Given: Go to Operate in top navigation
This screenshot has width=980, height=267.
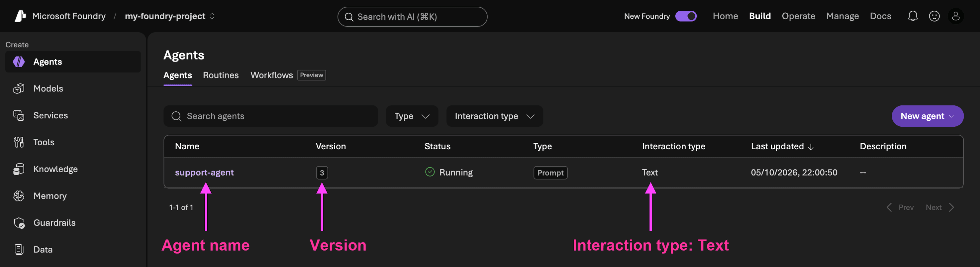Looking at the screenshot, I should (x=798, y=16).
